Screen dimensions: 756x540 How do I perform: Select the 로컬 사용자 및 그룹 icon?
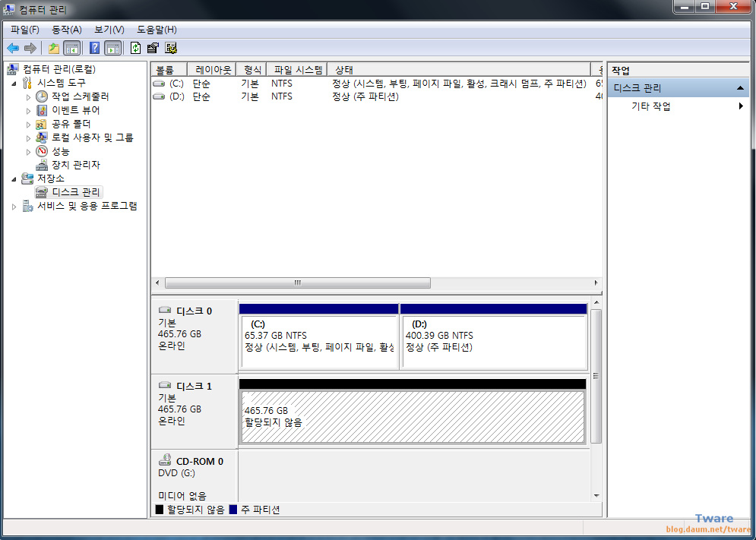coord(42,137)
